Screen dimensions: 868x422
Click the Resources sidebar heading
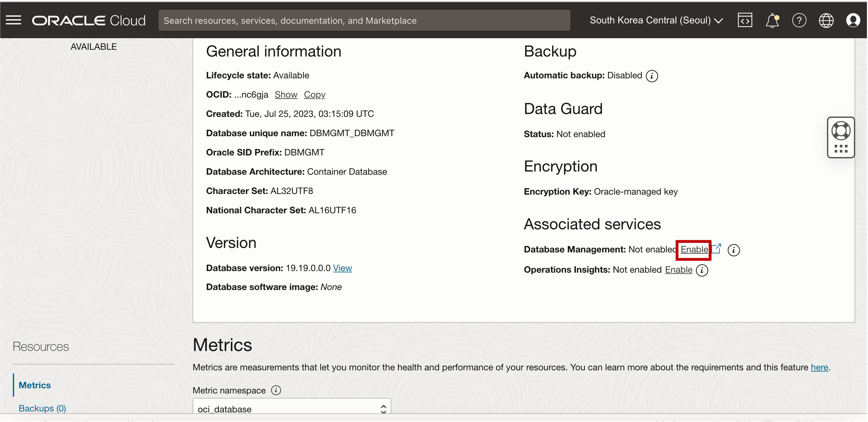(x=40, y=347)
